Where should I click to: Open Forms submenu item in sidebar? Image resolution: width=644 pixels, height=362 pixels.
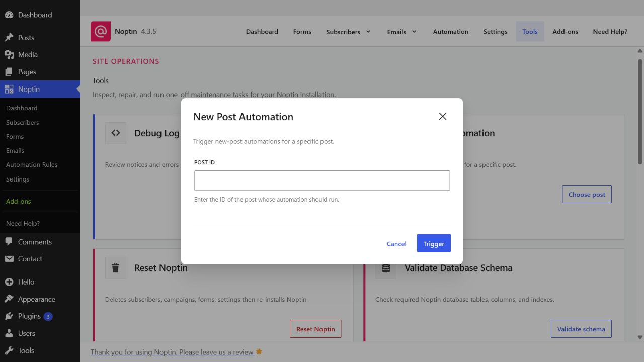point(15,136)
